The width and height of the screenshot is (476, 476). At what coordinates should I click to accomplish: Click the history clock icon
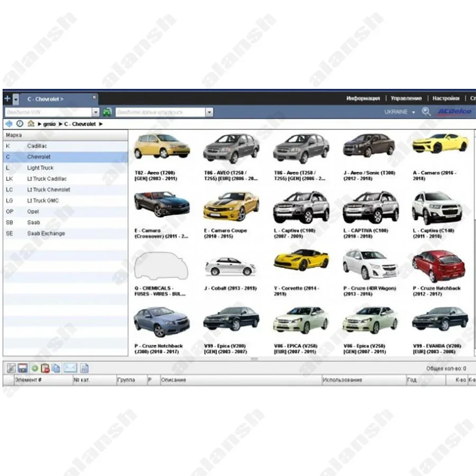click(20, 124)
